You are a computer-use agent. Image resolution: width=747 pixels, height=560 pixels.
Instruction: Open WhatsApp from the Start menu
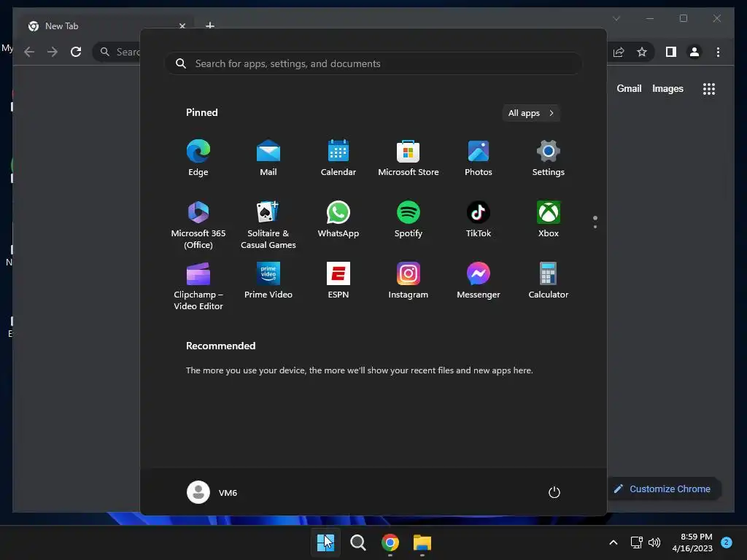pyautogui.click(x=338, y=219)
